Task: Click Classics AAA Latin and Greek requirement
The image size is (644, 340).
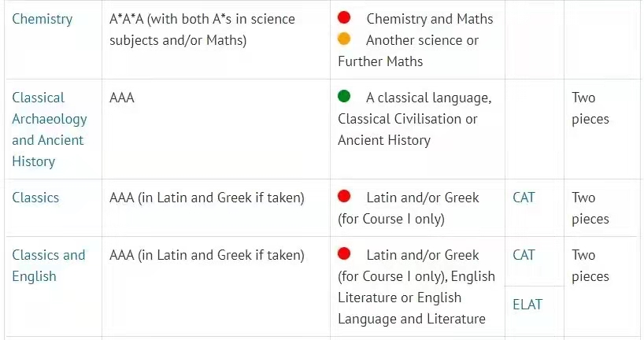Action: pyautogui.click(x=207, y=198)
